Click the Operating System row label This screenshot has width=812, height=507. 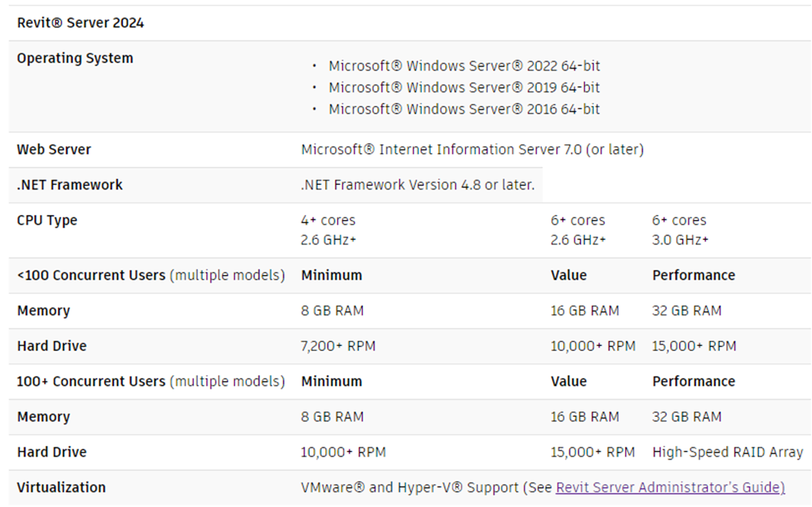[x=75, y=58]
